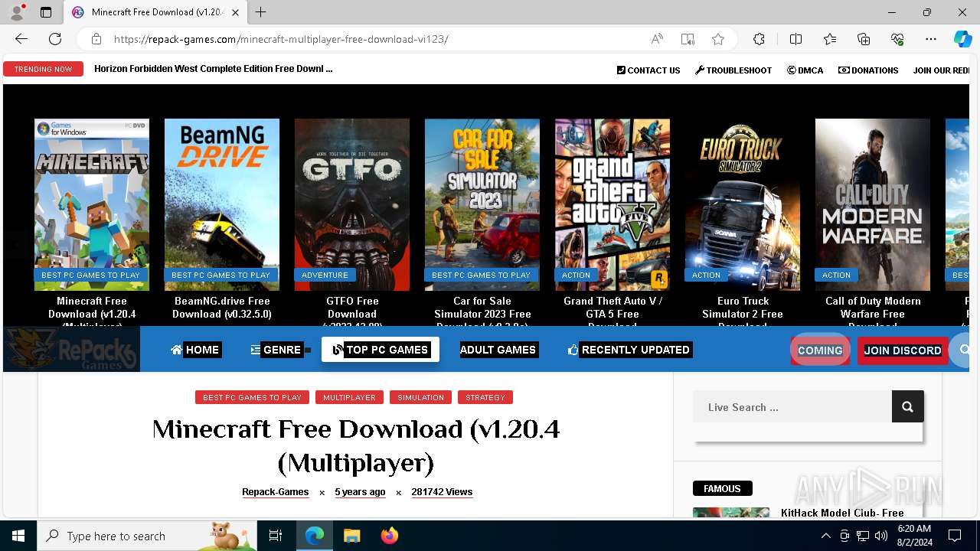Click the browser address bar URL

(x=281, y=39)
